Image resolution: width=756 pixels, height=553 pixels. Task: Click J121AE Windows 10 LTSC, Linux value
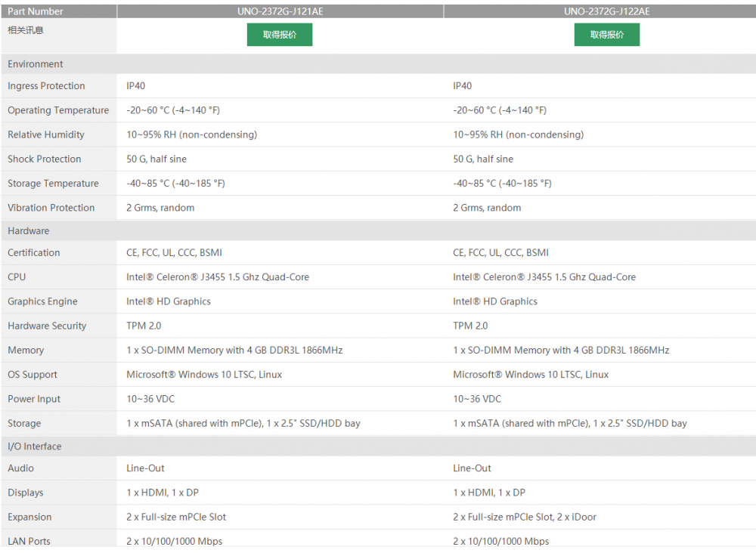[204, 374]
